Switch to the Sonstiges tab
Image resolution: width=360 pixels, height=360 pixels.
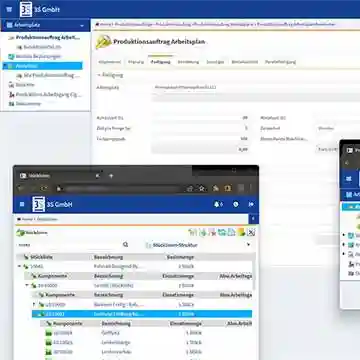[x=215, y=62]
